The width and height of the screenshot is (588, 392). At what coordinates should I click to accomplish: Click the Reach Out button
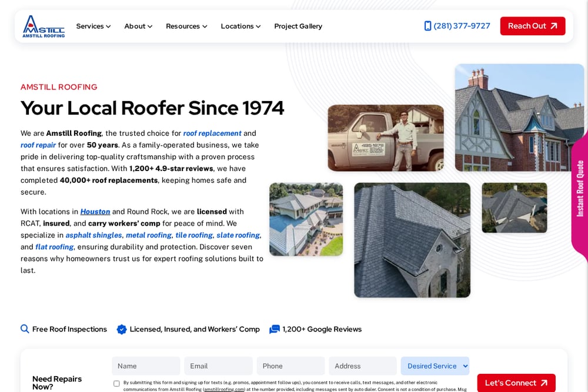533,26
